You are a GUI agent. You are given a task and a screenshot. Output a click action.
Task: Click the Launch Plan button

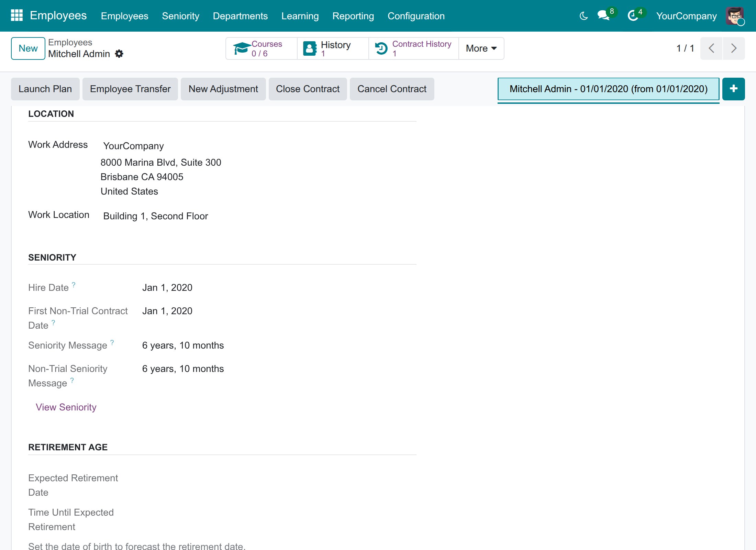[45, 89]
